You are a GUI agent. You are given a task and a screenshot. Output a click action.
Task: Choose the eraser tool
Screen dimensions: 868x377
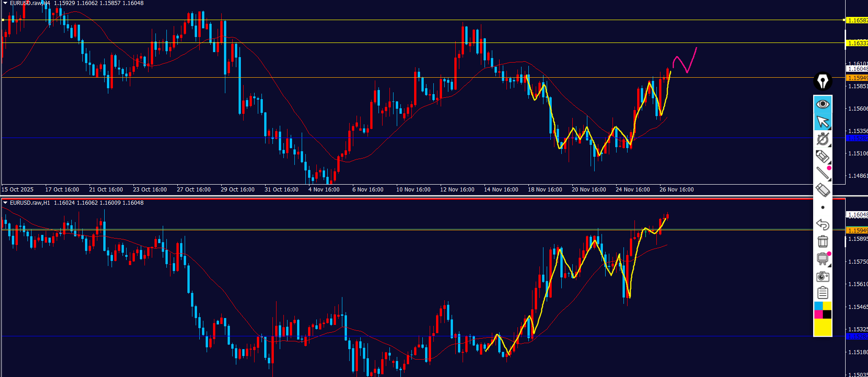tap(822, 190)
